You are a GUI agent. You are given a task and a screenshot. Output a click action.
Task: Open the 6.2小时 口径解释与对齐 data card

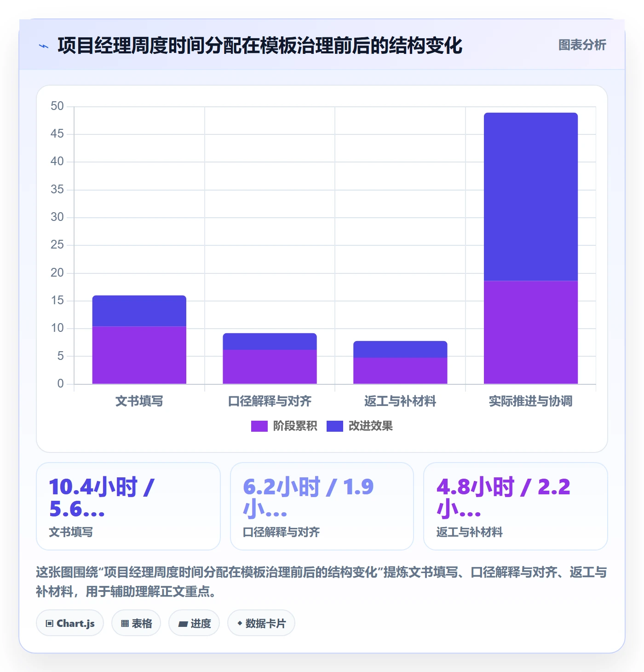322,506
